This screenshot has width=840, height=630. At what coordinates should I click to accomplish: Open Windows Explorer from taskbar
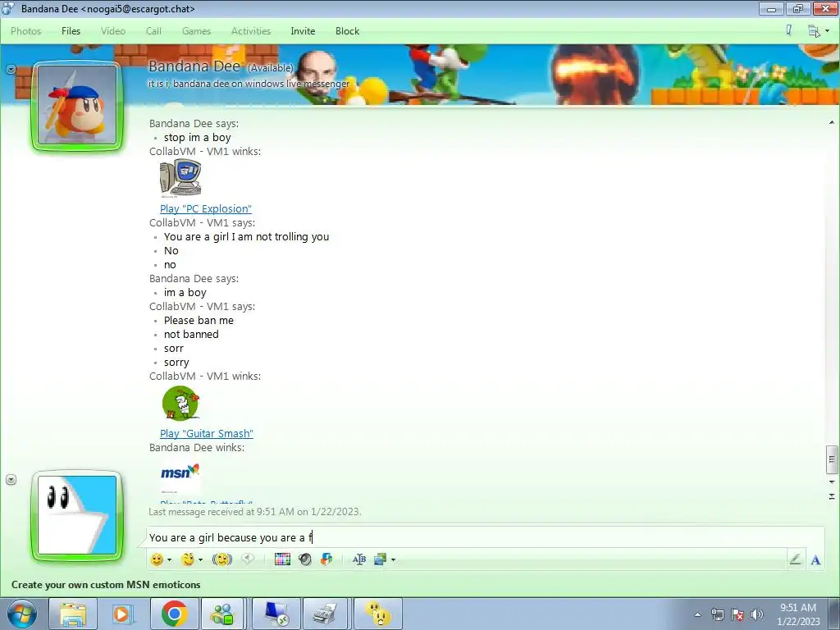[x=73, y=614]
